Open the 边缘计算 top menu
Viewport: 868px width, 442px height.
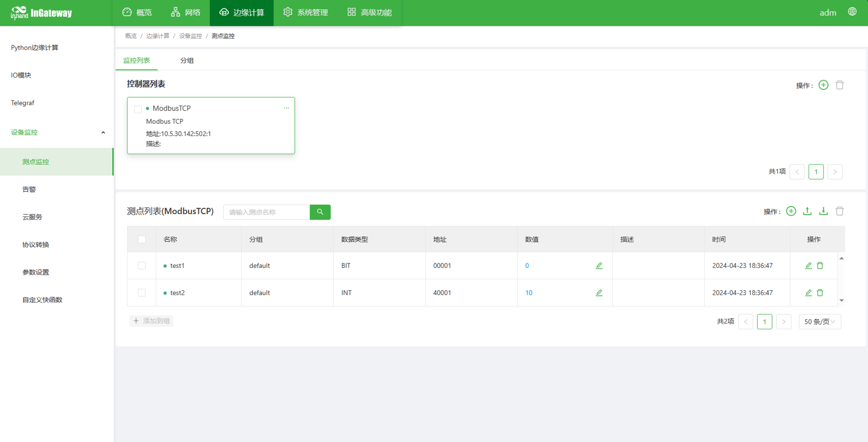click(x=242, y=13)
